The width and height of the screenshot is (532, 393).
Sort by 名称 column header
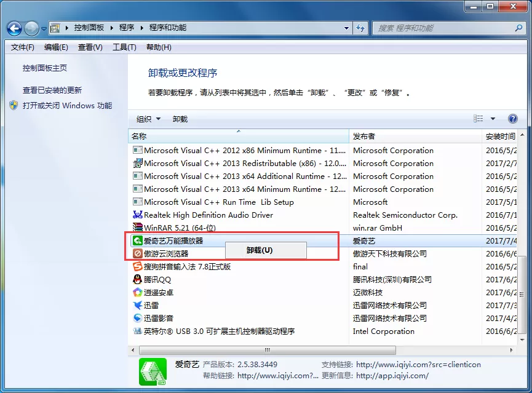pos(239,136)
